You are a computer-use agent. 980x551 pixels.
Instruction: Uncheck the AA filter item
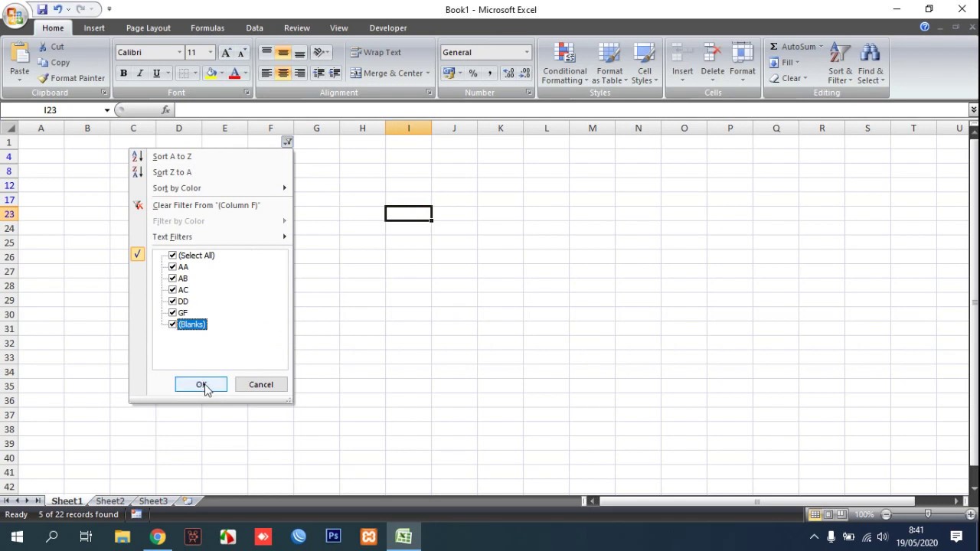172,267
